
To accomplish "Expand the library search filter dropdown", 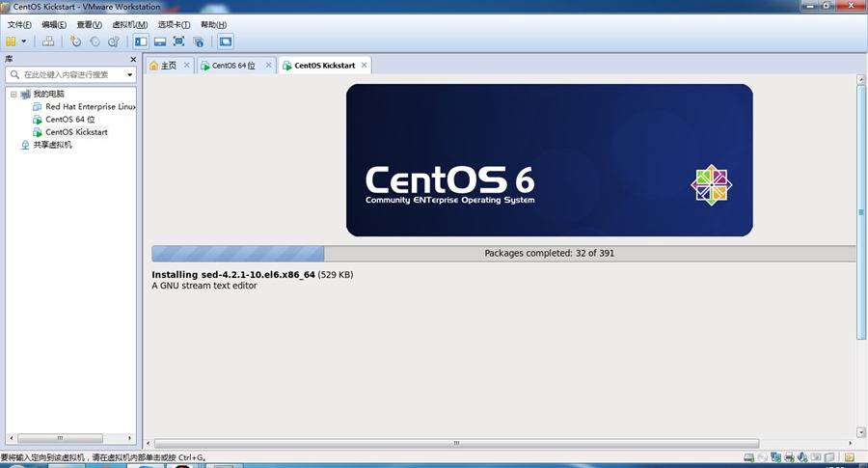I will (129, 74).
